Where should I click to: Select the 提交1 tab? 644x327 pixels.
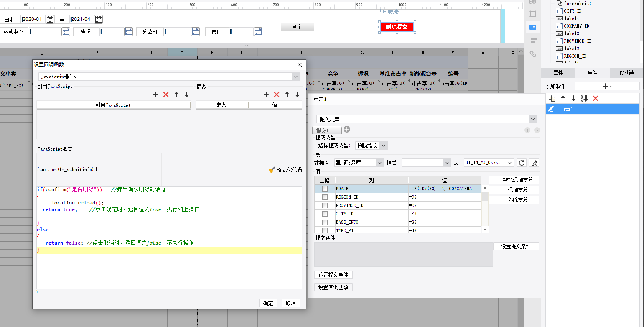click(x=327, y=130)
